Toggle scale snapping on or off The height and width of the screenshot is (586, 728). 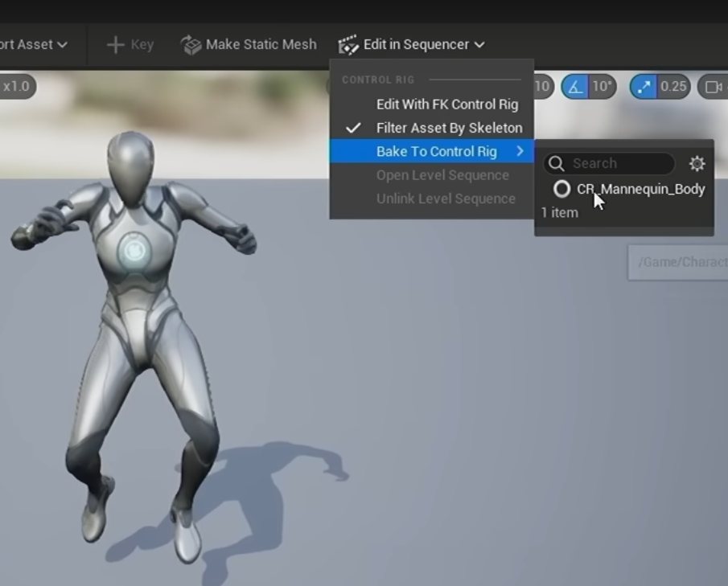[644, 86]
